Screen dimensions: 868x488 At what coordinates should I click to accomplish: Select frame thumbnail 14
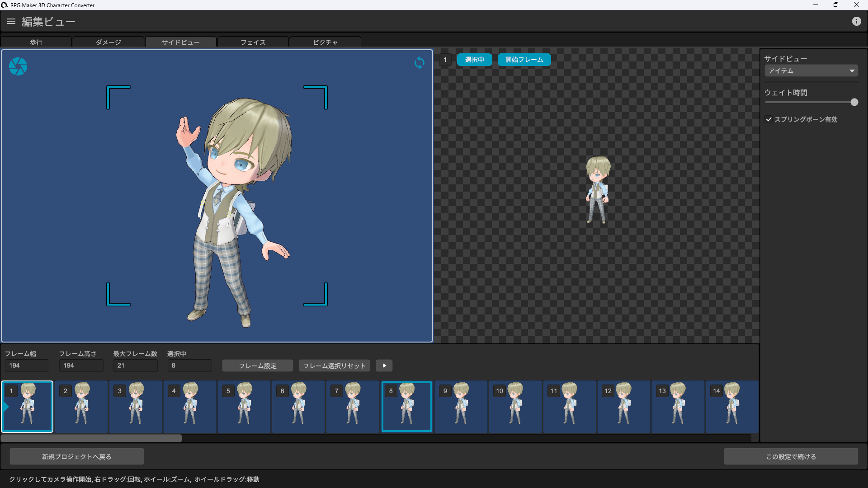point(732,407)
